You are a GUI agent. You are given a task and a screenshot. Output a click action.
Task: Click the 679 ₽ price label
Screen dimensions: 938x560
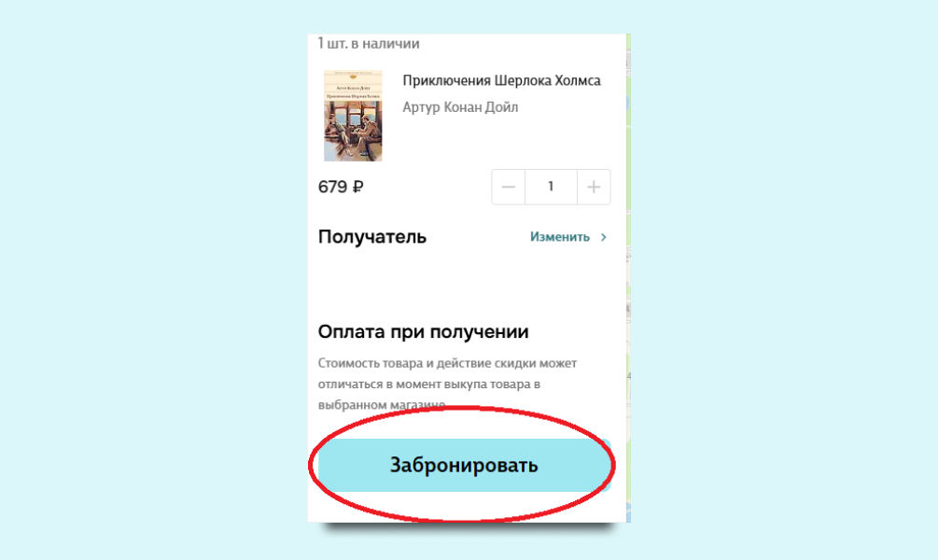[x=341, y=188]
